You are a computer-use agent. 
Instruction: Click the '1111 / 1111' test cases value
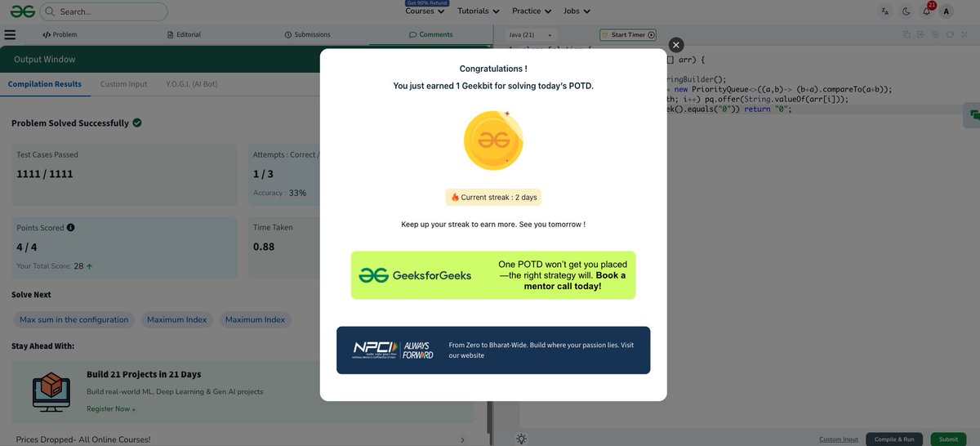(x=44, y=174)
